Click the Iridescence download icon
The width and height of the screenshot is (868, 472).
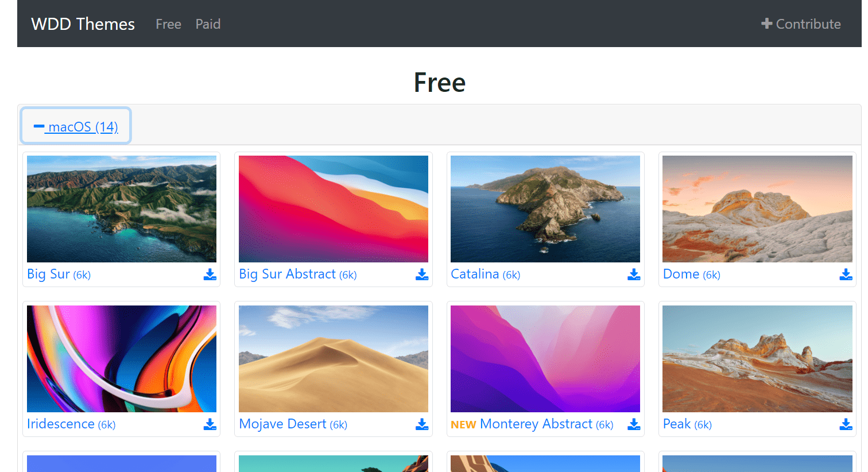coord(210,424)
